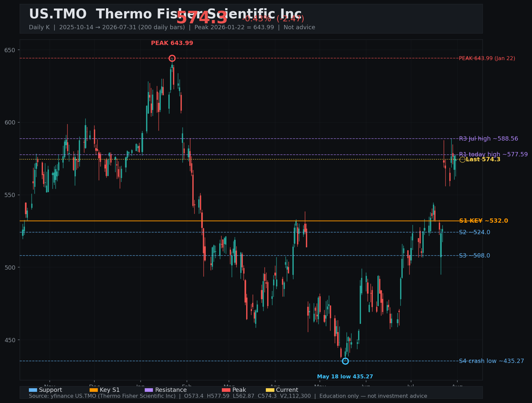Viewport: 532px width, 403px height.
Task: Click the "May 18 low 435.27" annotation
Action: point(345,377)
